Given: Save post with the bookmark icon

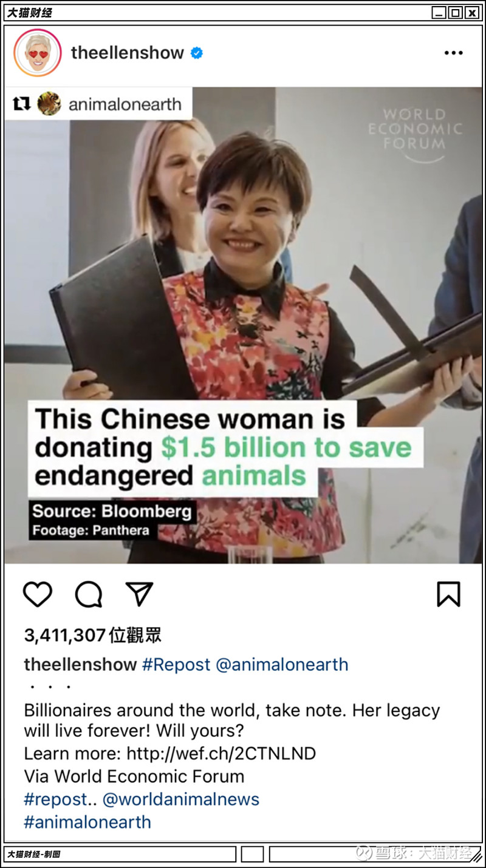Looking at the screenshot, I should [x=449, y=594].
